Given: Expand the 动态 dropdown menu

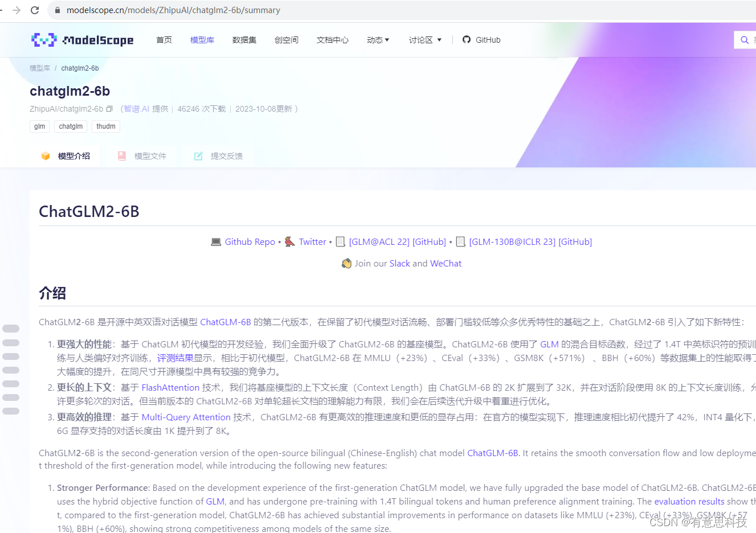Looking at the screenshot, I should click(x=378, y=40).
